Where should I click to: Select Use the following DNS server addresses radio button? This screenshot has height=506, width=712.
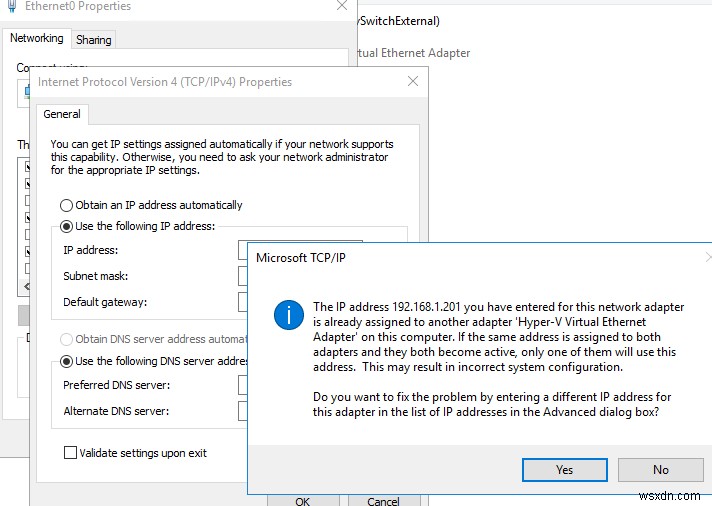tap(66, 362)
